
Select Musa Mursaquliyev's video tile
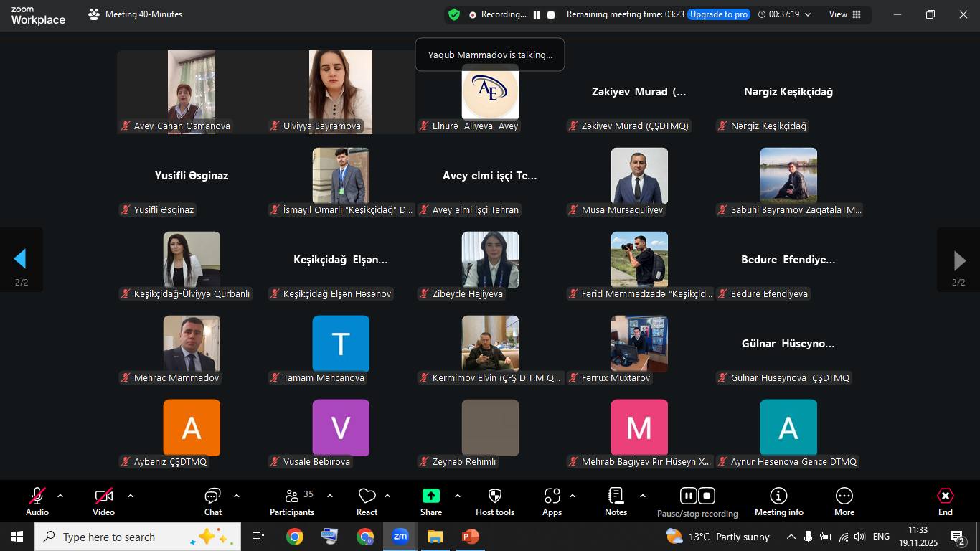(x=639, y=176)
